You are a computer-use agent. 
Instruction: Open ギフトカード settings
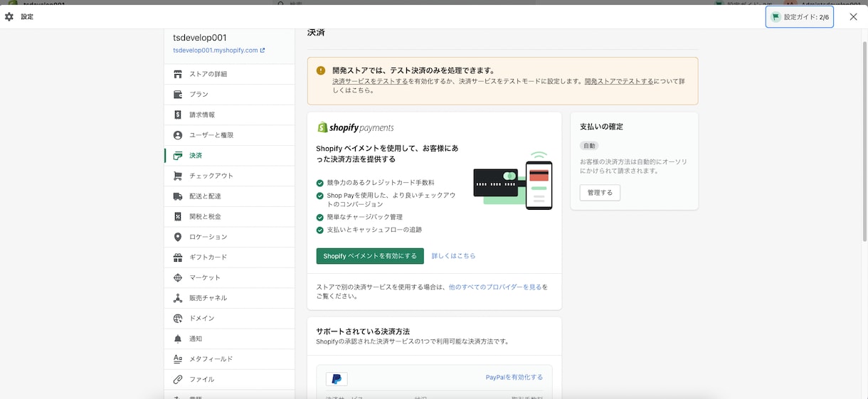click(229, 257)
